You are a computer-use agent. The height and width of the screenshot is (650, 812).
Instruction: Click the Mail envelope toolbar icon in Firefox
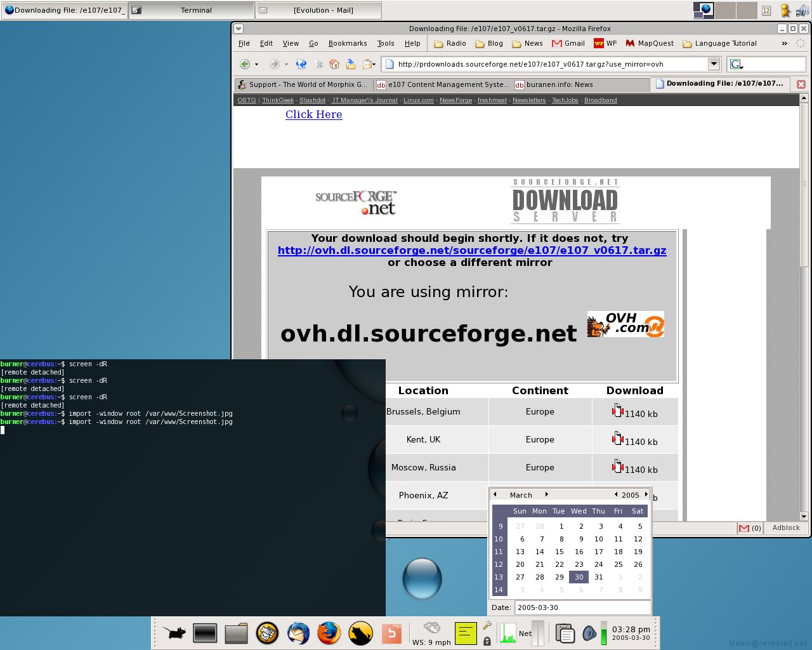point(367,64)
